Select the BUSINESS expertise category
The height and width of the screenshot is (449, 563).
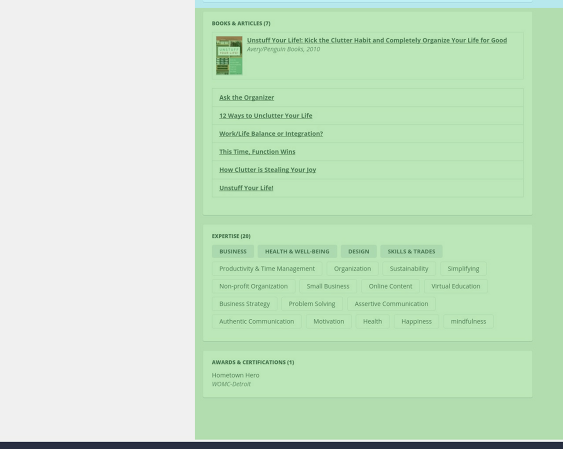click(233, 251)
